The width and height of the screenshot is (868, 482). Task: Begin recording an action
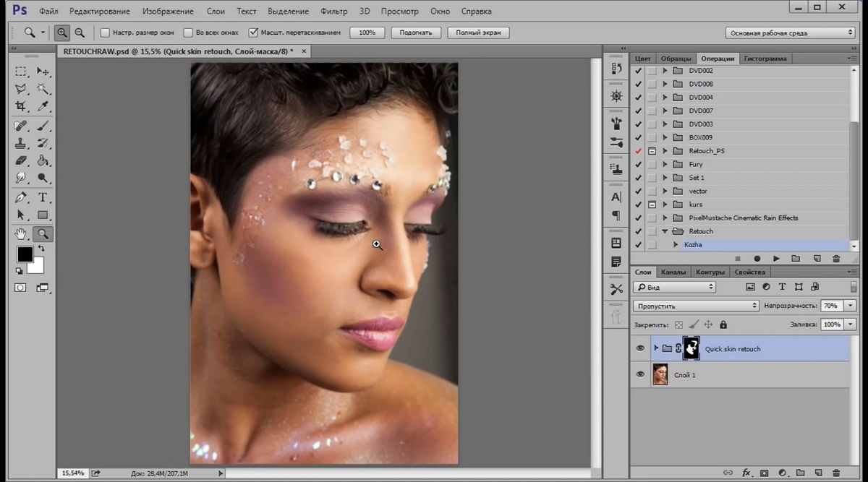pyautogui.click(x=757, y=258)
